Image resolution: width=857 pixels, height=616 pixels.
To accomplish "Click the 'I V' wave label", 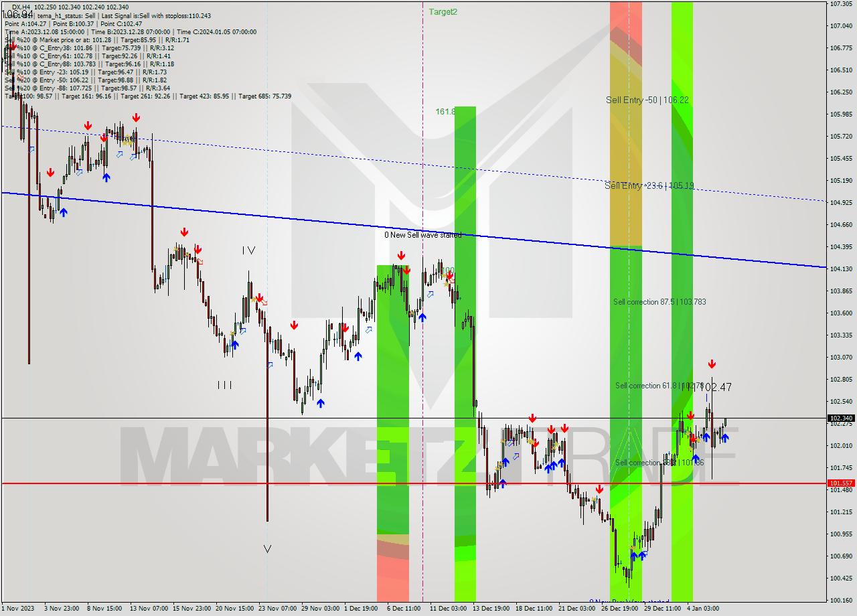I will tap(248, 250).
